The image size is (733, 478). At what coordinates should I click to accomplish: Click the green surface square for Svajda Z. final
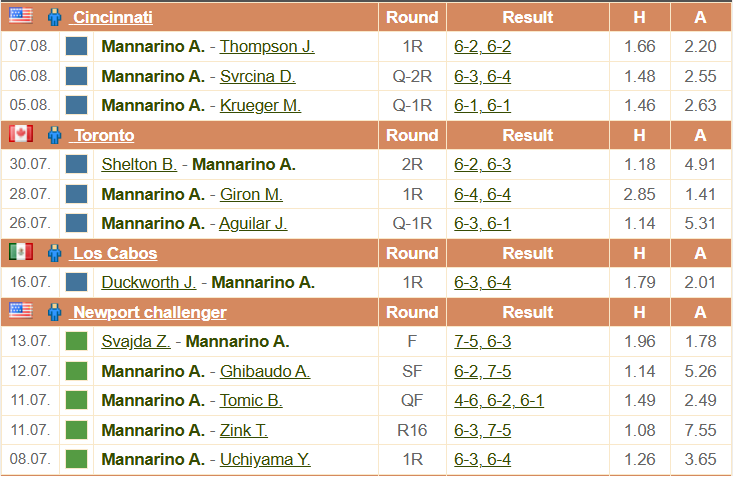coord(77,341)
